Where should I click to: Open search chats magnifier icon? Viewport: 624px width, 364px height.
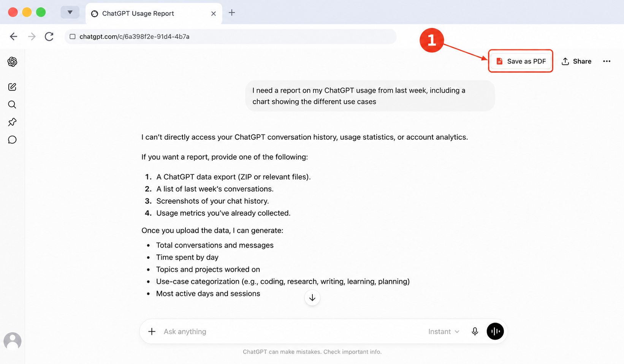tap(12, 104)
